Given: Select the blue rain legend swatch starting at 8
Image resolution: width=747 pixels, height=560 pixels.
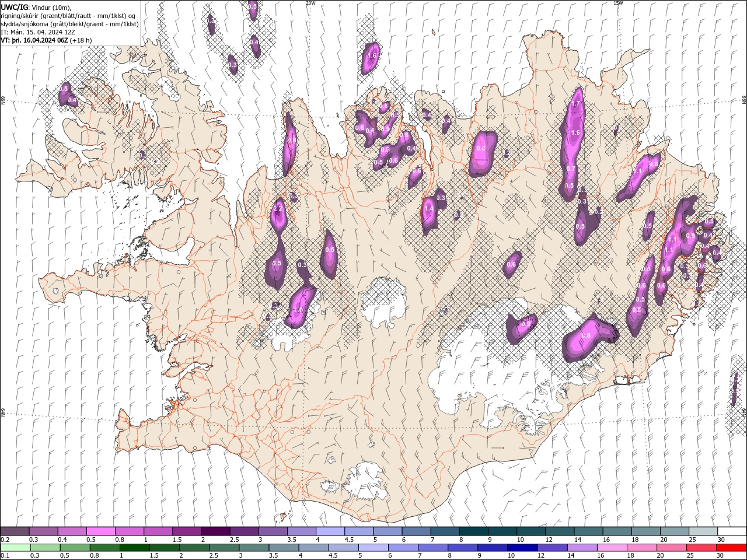Looking at the screenshot, I should click(463, 548).
